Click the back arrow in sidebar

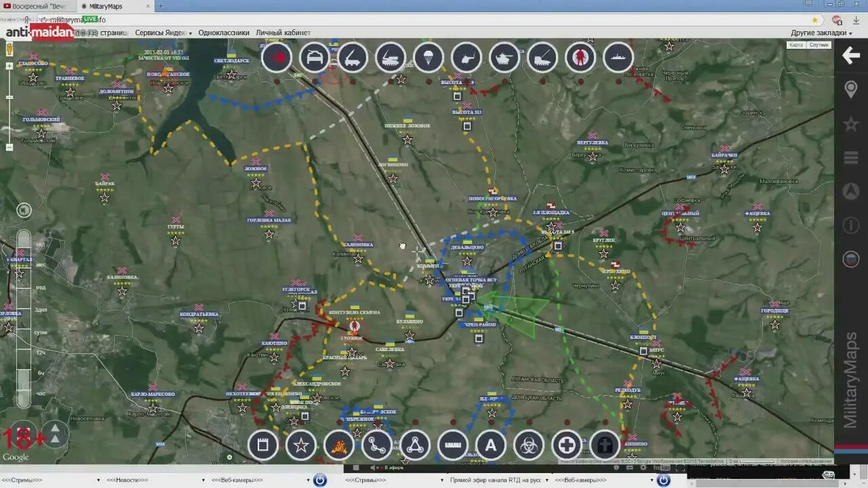tap(851, 56)
